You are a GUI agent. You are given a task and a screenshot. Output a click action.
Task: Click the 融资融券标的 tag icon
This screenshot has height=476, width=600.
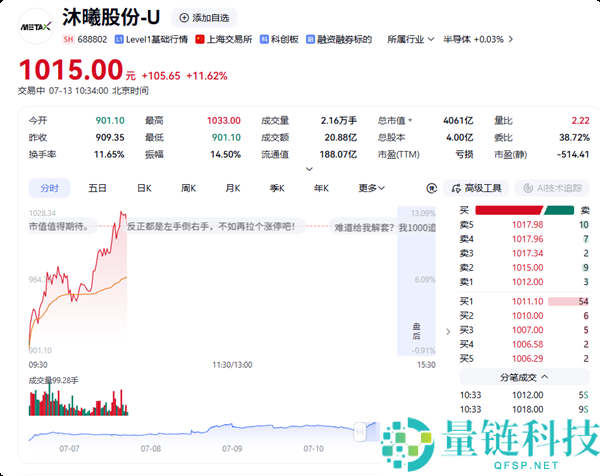click(310, 39)
